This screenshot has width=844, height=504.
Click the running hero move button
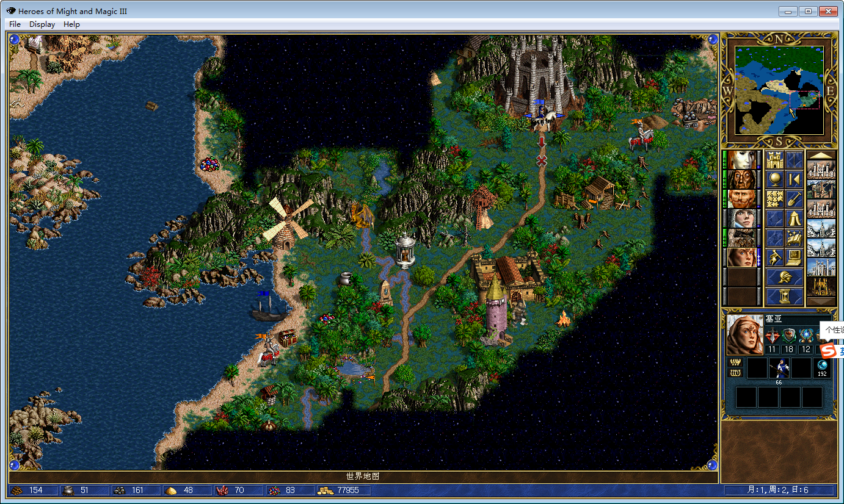tap(774, 257)
